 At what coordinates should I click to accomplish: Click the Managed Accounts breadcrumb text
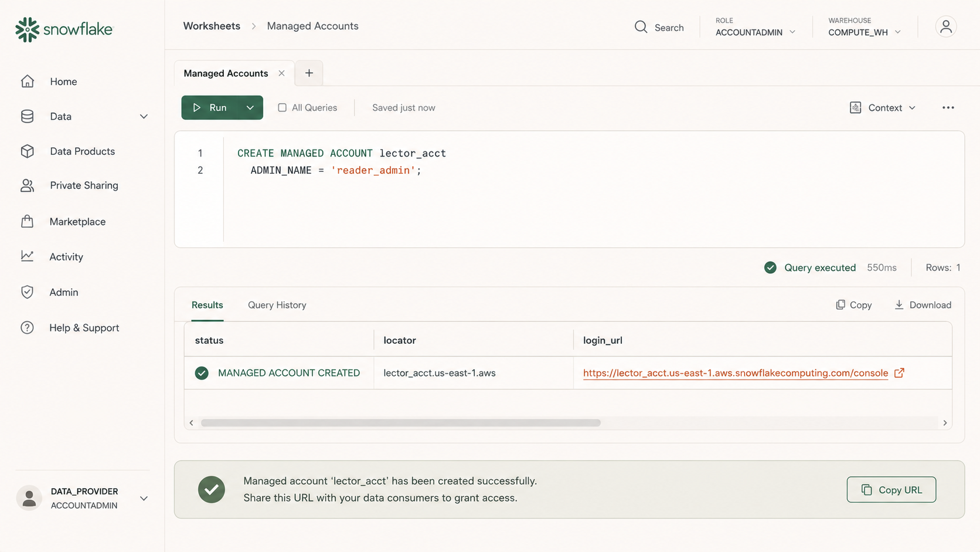(x=312, y=26)
